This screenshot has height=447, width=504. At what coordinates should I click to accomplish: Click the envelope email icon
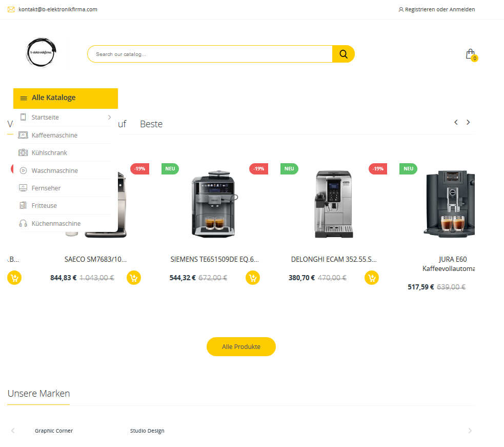click(x=11, y=10)
